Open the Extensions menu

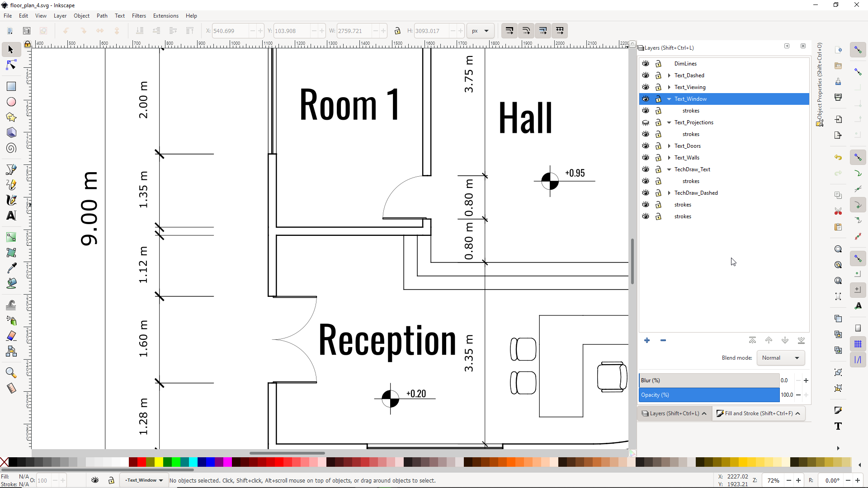(x=165, y=16)
